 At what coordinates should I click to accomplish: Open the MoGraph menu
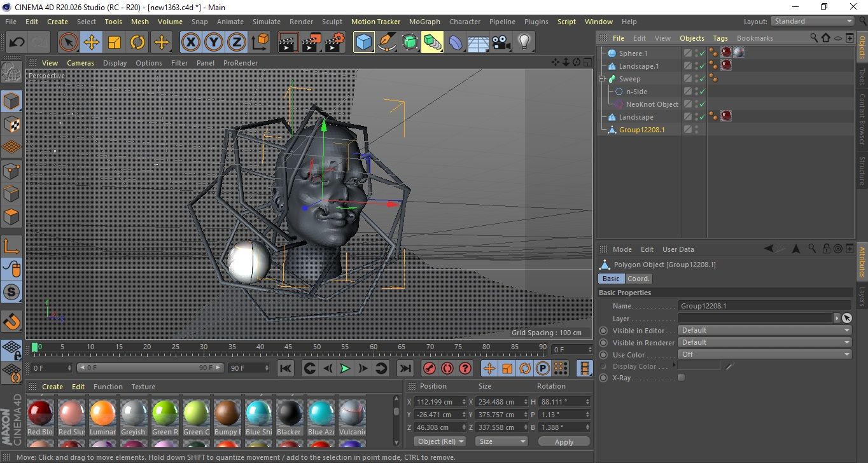pos(424,22)
